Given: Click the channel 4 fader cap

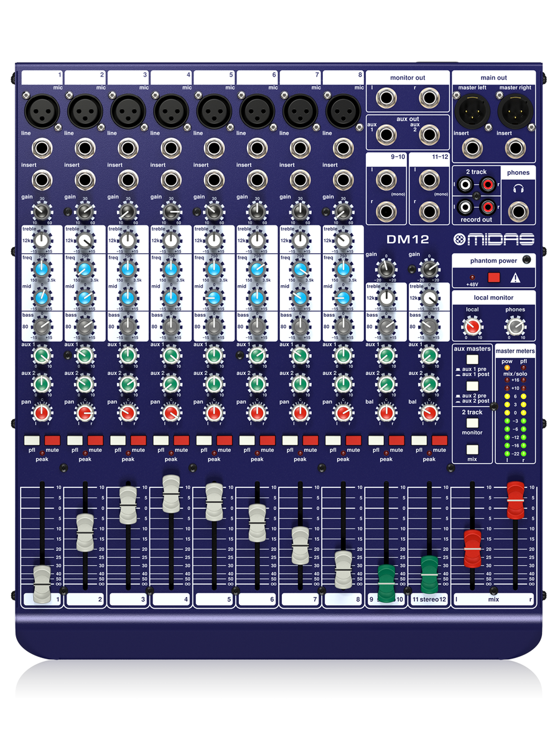Looking at the screenshot, I should point(171,494).
